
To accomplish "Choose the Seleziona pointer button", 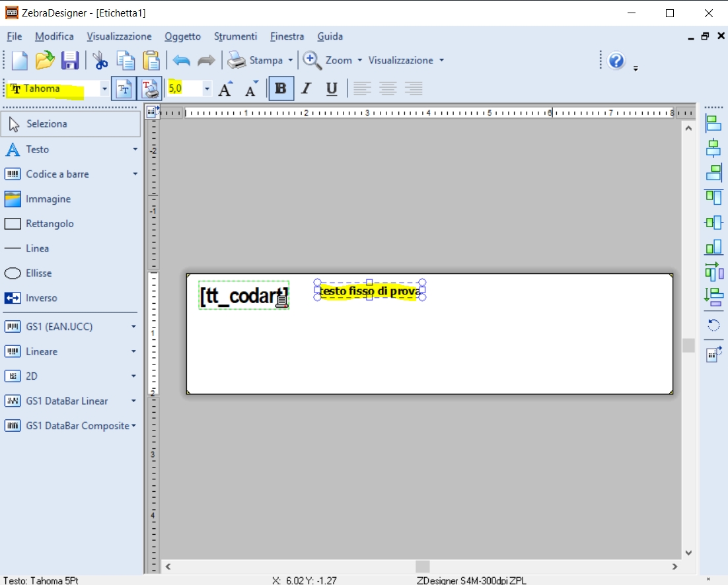I will pos(71,123).
